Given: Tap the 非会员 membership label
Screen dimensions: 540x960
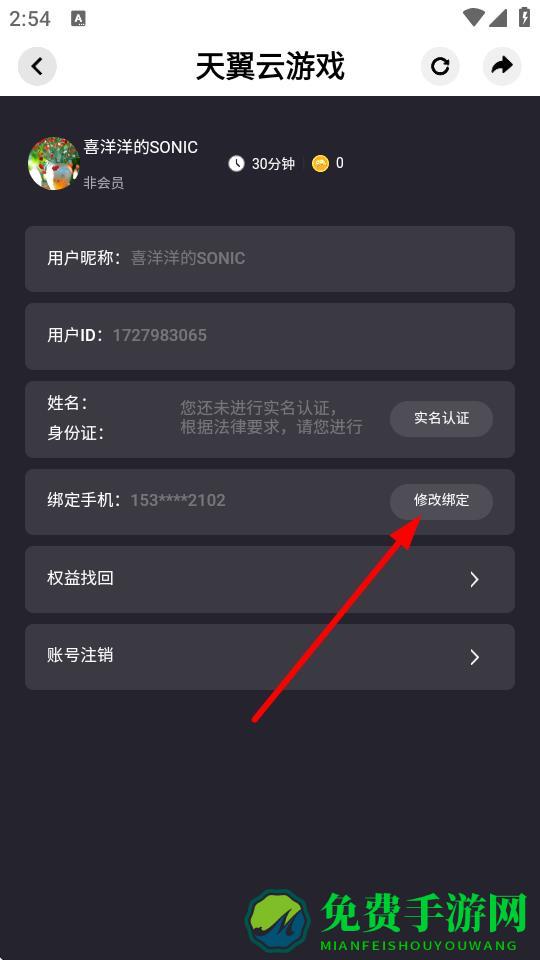Looking at the screenshot, I should (103, 183).
